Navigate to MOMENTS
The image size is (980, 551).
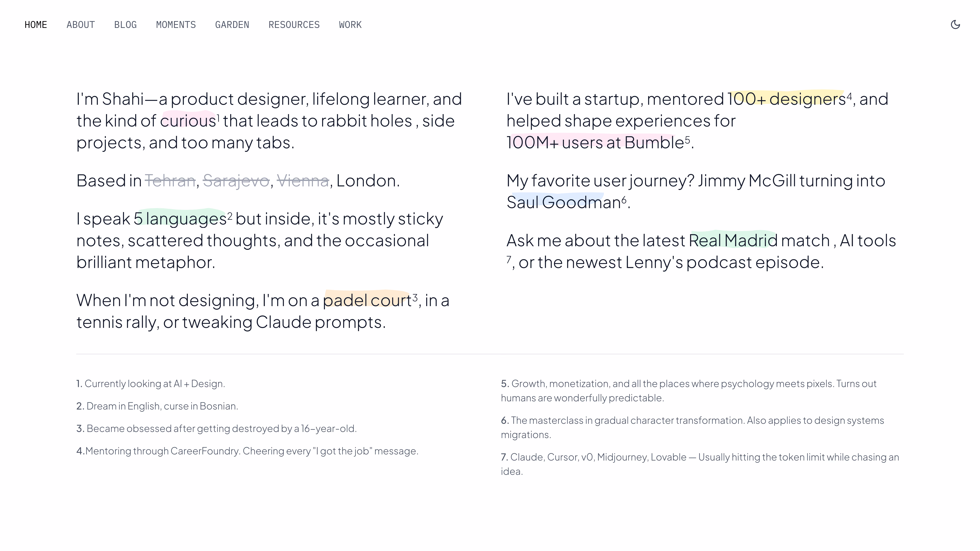click(176, 25)
